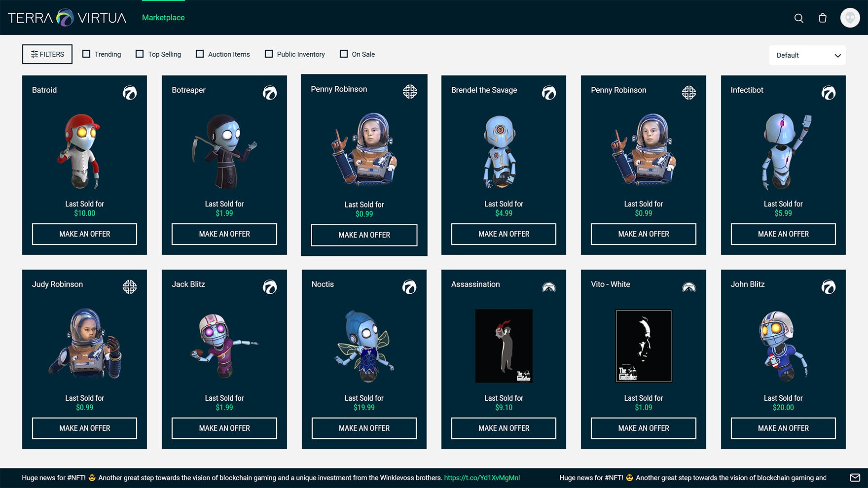This screenshot has width=868, height=488.
Task: Click the brand icon on Jack Blitz card
Action: click(x=270, y=287)
